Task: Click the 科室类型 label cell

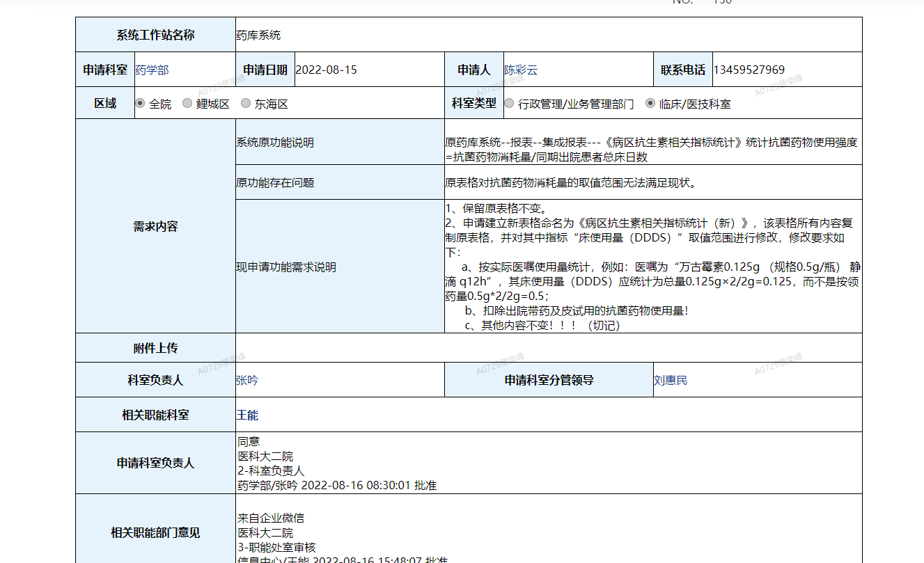Action: pos(474,103)
